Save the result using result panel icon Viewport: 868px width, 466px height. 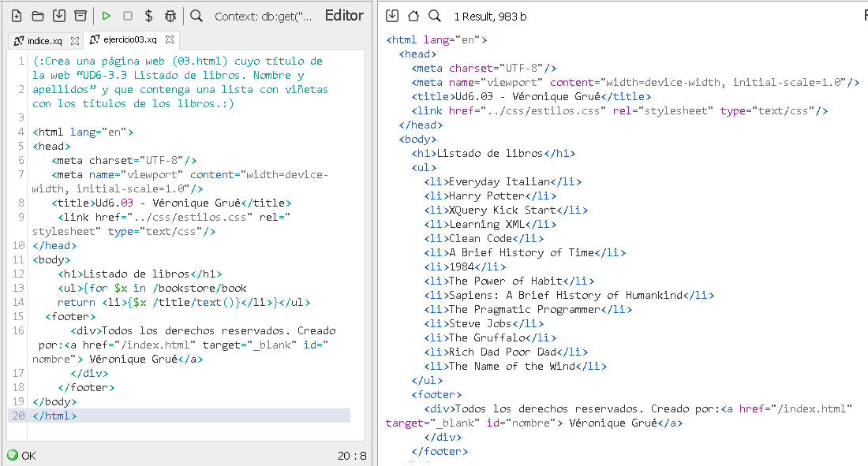point(392,16)
